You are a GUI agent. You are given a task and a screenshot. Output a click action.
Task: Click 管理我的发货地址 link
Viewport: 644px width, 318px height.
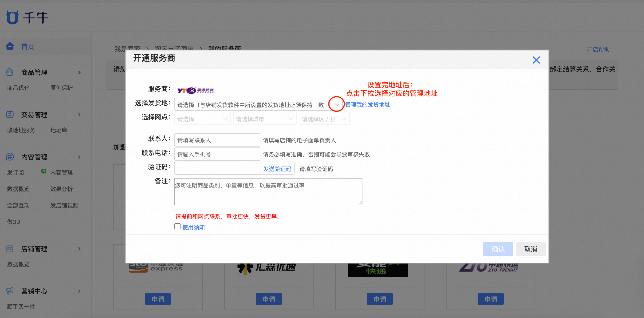pos(368,105)
